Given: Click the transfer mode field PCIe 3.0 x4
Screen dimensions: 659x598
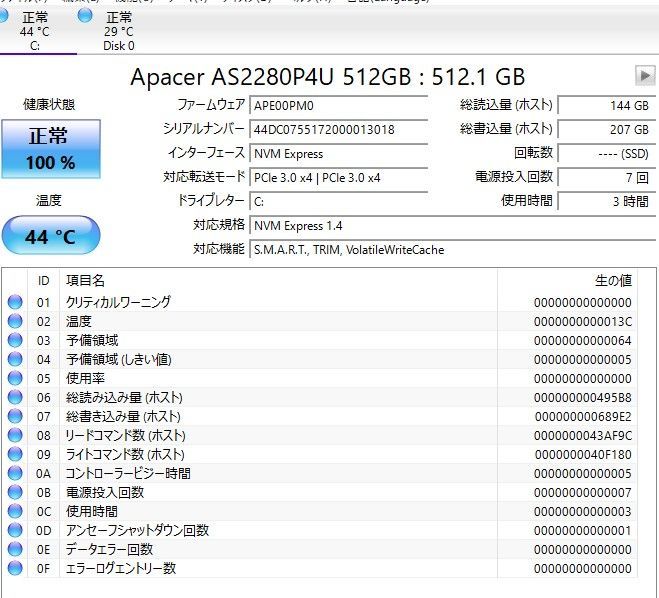Looking at the screenshot, I should click(338, 178).
